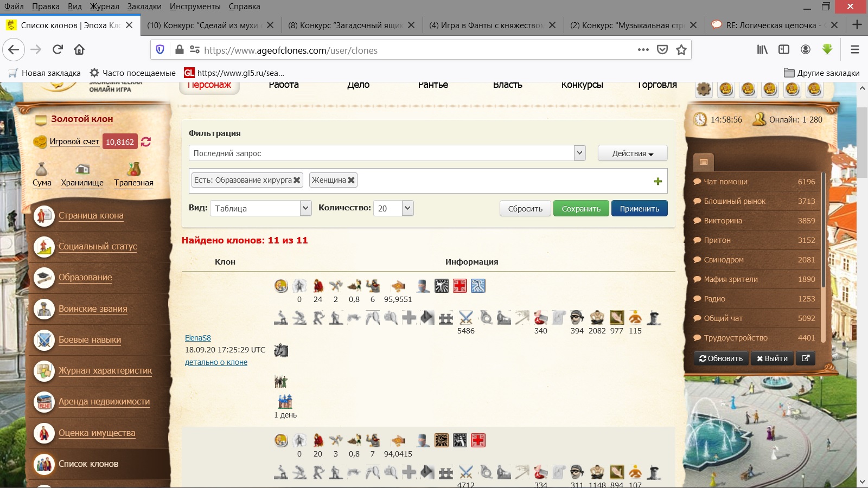Open the Последний запрос dropdown
The width and height of the screenshot is (868, 488).
387,153
